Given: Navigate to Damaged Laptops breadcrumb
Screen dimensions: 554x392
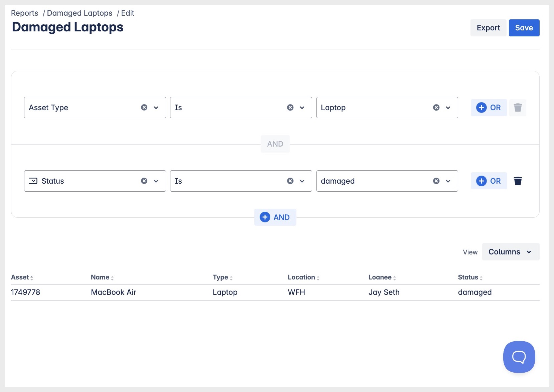Looking at the screenshot, I should [x=80, y=13].
